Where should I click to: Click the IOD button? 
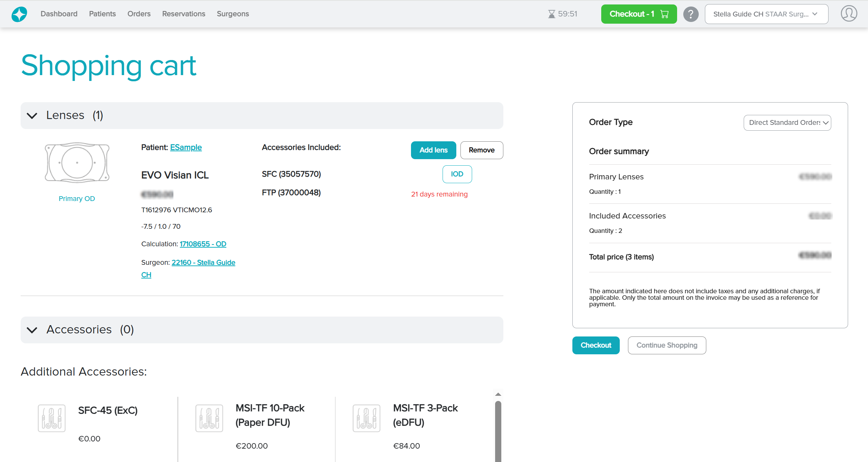(x=457, y=174)
